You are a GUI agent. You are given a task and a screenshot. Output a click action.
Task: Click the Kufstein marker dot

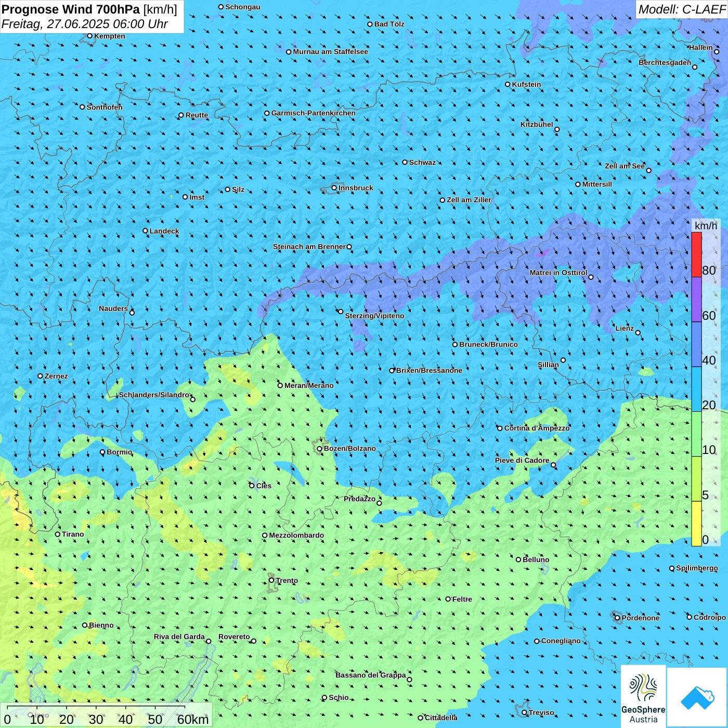click(x=508, y=84)
